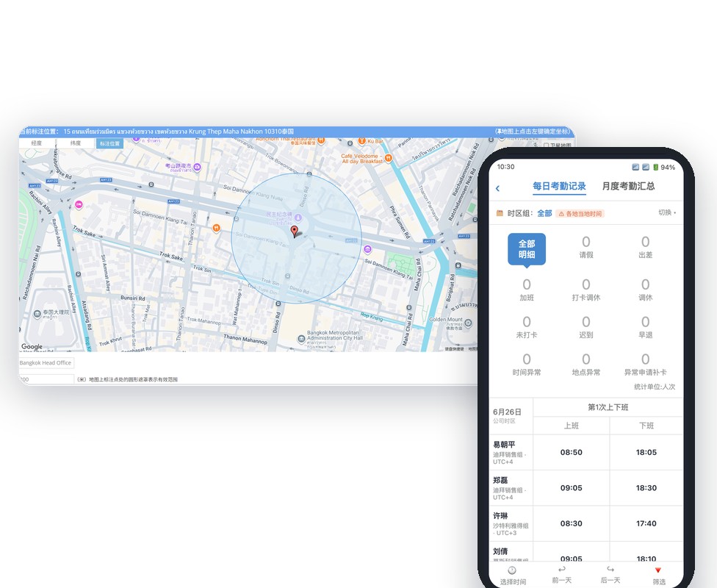Click the 经度 longitude field
Image resolution: width=717 pixels, height=588 pixels.
[37, 143]
